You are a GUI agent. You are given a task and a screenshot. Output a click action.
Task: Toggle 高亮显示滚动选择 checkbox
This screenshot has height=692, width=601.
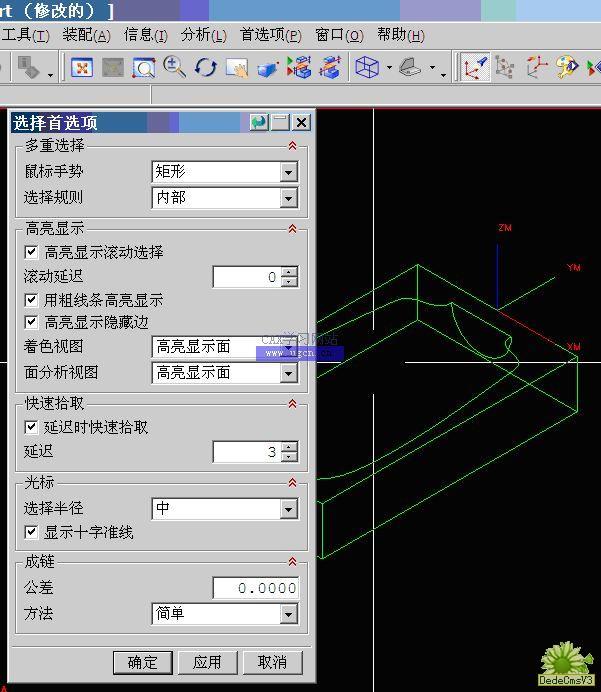pyautogui.click(x=32, y=252)
